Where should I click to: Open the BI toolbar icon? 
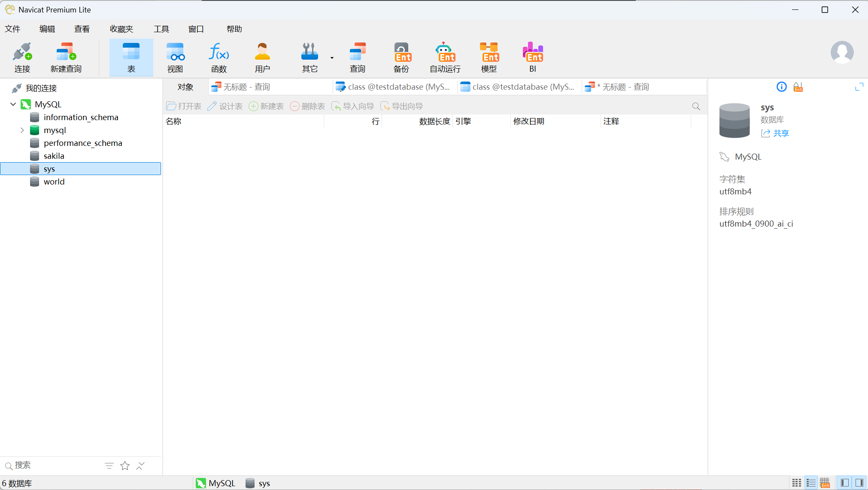click(533, 57)
